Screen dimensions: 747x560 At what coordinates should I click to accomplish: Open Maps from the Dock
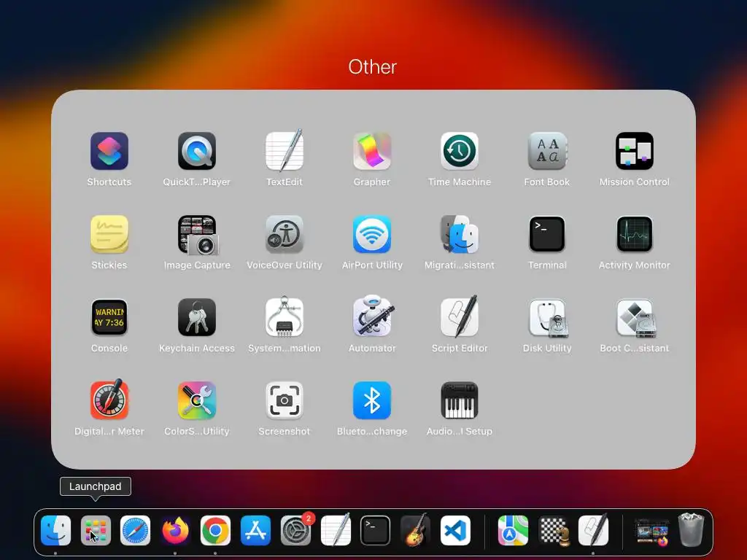click(513, 530)
